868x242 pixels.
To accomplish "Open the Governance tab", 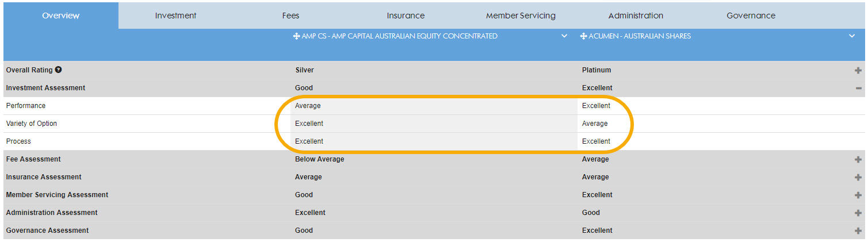I will 751,16.
